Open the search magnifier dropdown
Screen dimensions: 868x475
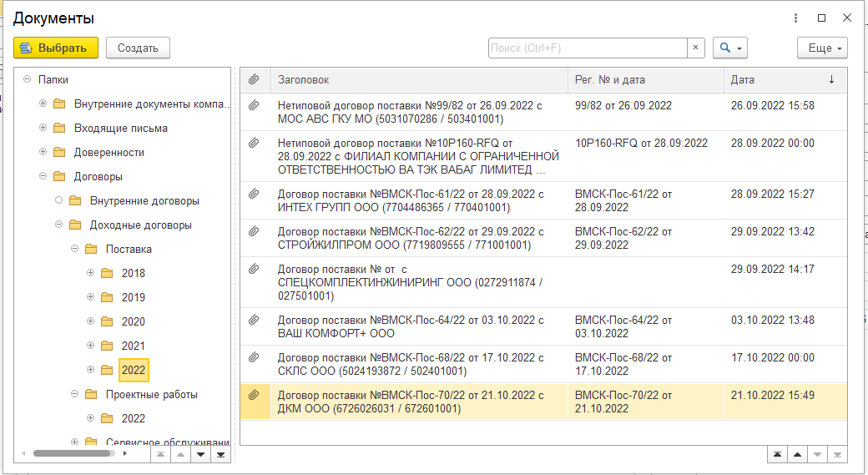[x=730, y=48]
